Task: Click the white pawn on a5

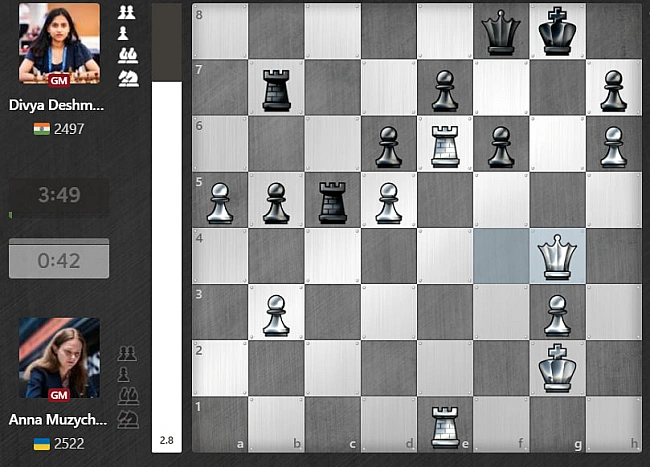Action: tap(220, 200)
